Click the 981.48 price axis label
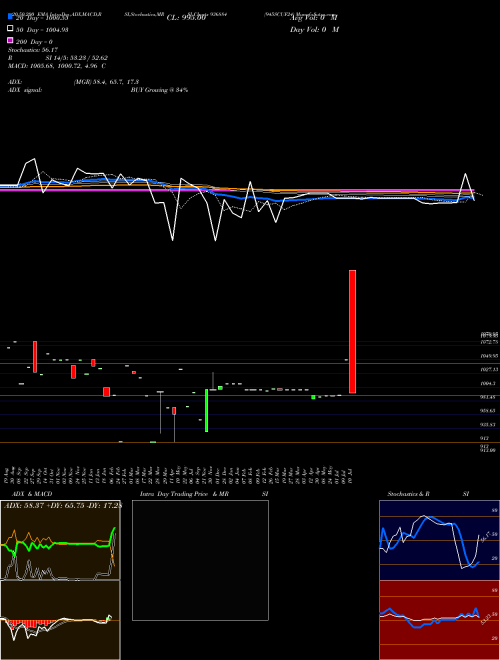Image resolution: width=500 pixels, height=660 pixels. (489, 397)
